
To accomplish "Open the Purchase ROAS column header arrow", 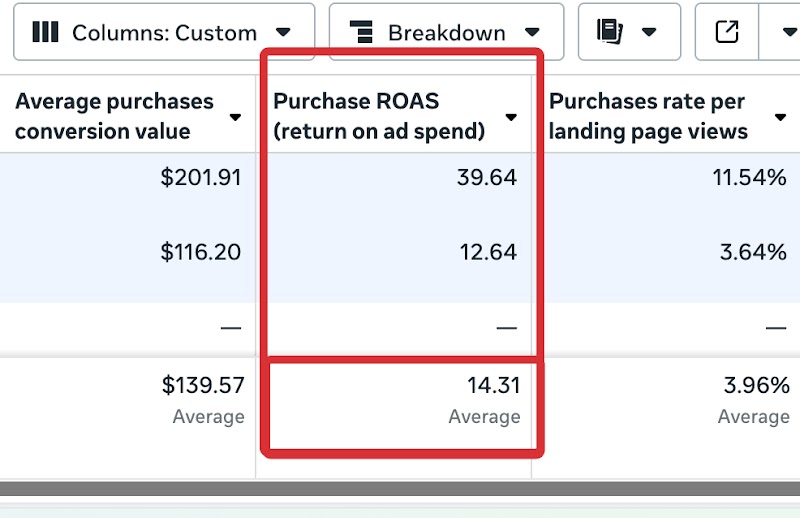I will point(511,117).
